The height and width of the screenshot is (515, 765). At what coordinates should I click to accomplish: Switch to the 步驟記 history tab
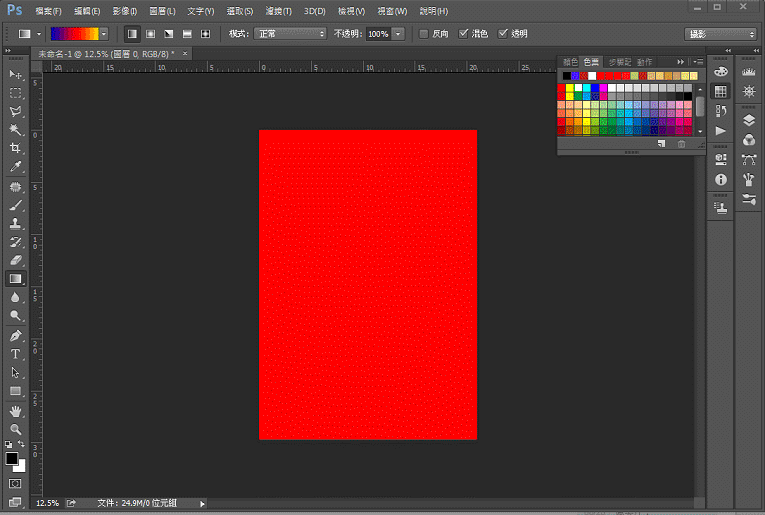(620, 62)
